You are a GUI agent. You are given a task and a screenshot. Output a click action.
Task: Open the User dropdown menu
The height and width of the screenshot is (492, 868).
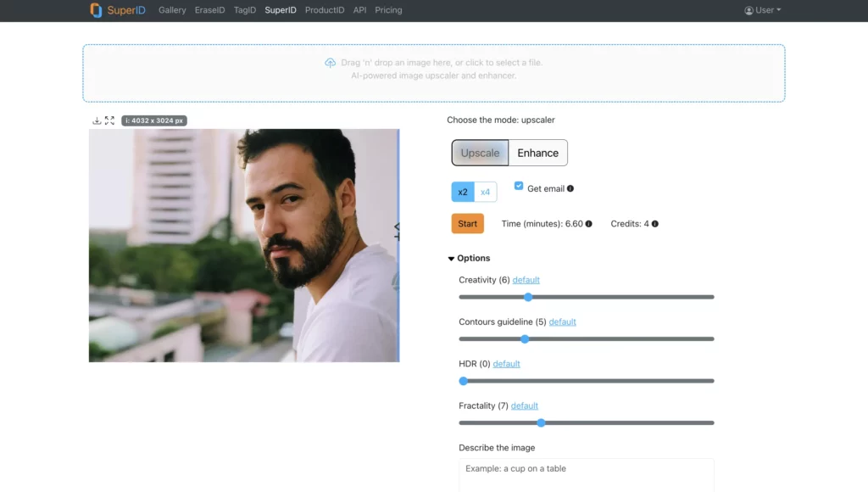tap(761, 9)
